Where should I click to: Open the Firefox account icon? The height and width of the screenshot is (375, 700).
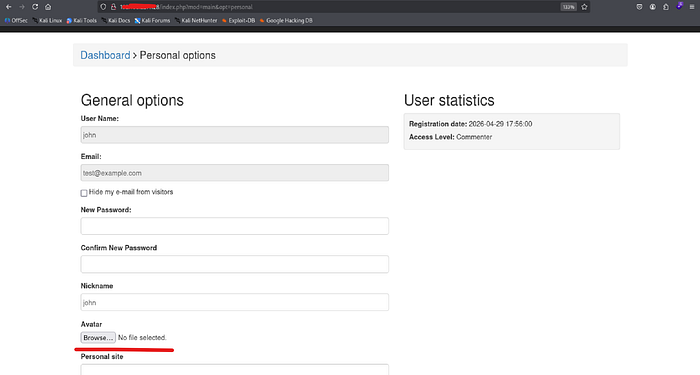[653, 7]
